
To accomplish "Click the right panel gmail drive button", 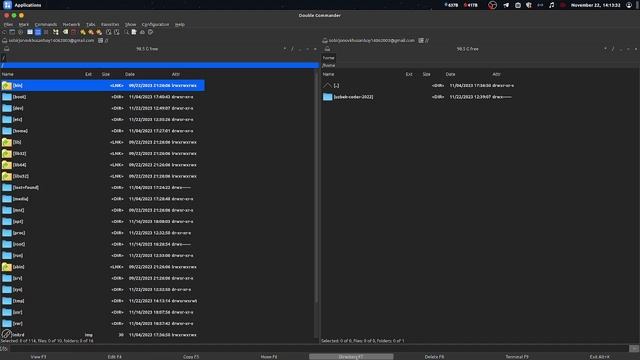I will (x=369, y=40).
